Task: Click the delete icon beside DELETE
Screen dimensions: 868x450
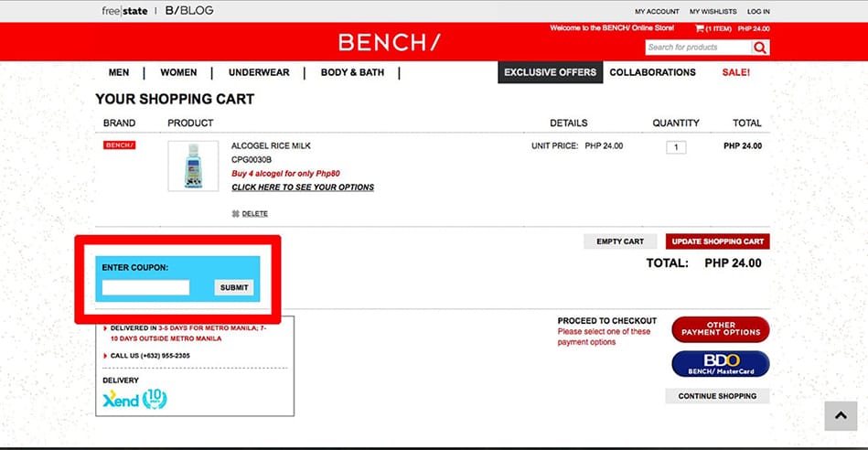Action: [235, 214]
